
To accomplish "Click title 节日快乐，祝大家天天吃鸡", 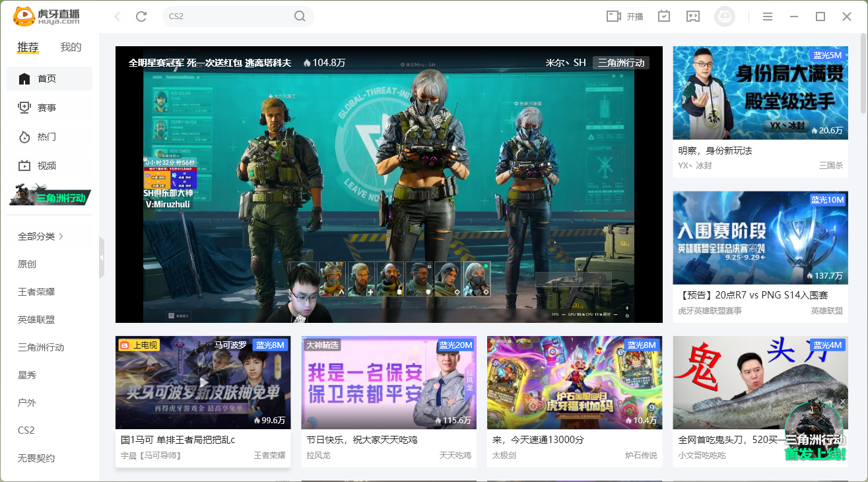I will click(x=362, y=440).
